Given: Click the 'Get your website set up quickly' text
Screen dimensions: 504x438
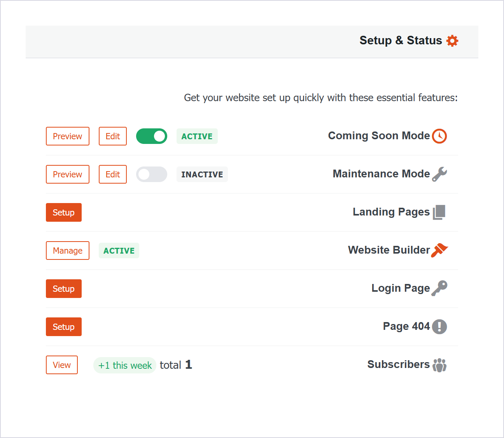Looking at the screenshot, I should pyautogui.click(x=321, y=98).
